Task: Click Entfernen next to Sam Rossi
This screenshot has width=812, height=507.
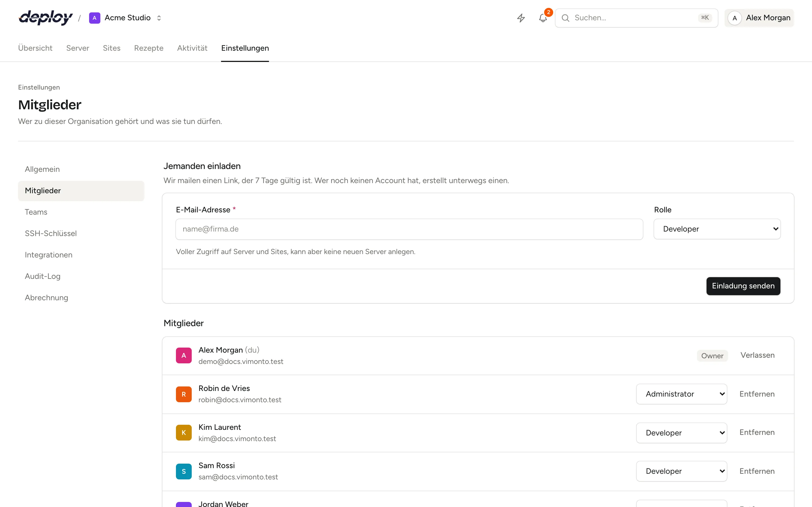Action: (757, 471)
